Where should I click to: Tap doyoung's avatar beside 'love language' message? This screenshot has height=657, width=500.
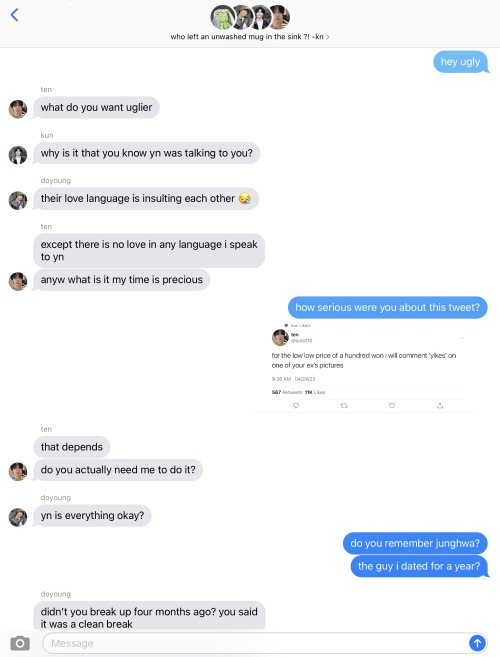pyautogui.click(x=18, y=200)
